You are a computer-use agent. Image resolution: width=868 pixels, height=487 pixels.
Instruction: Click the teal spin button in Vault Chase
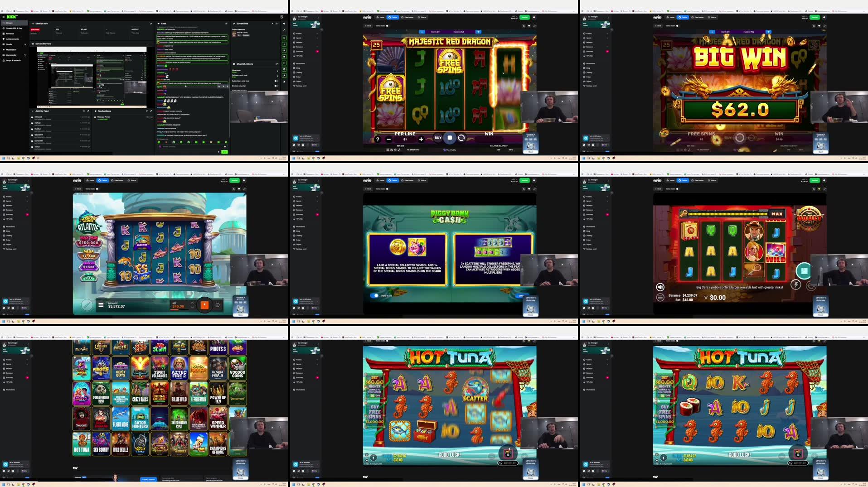(x=804, y=271)
